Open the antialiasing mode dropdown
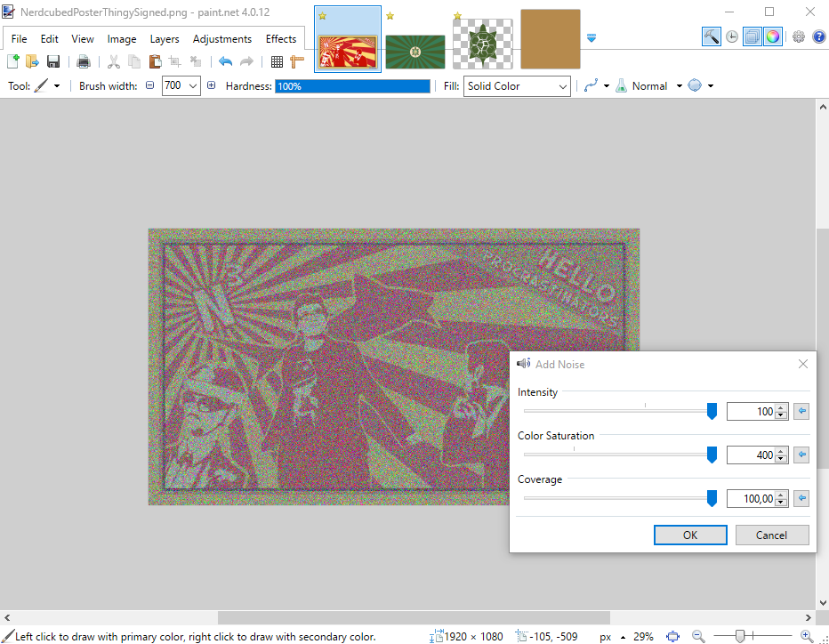This screenshot has width=829, height=644. coord(606,85)
